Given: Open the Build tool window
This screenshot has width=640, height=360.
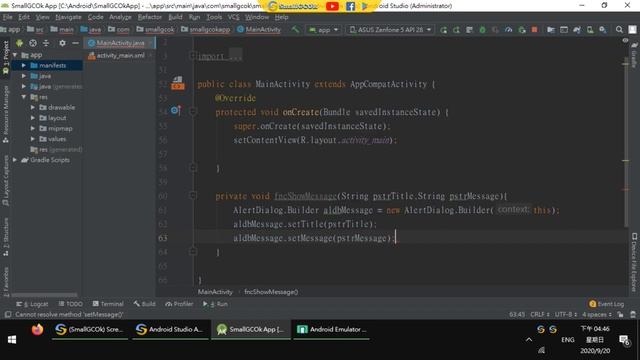Looking at the screenshot, I should 144,304.
